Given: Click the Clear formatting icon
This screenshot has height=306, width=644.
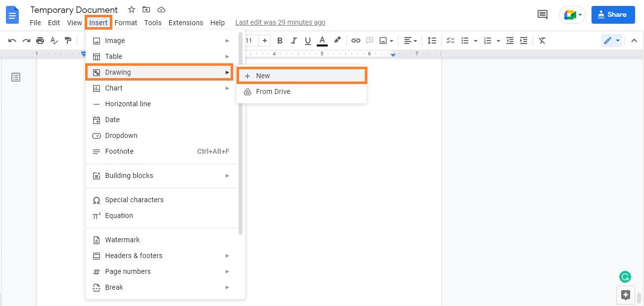Looking at the screenshot, I should (542, 41).
